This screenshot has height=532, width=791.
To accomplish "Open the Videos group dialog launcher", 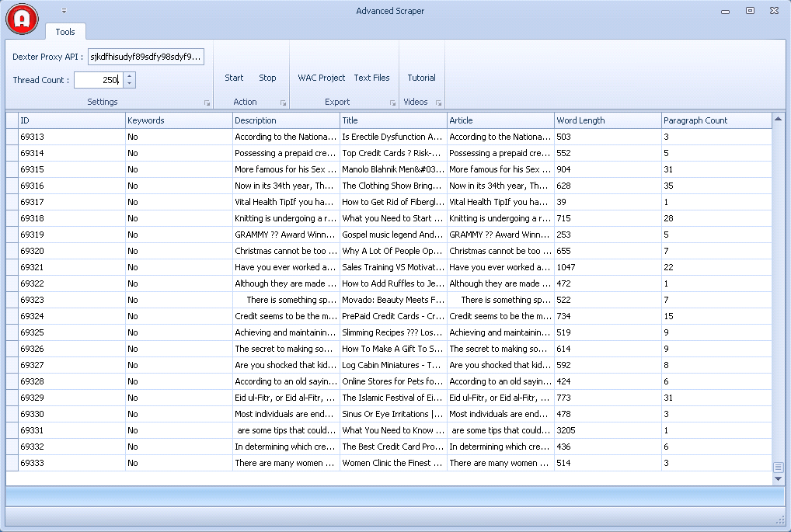I will click(x=438, y=103).
